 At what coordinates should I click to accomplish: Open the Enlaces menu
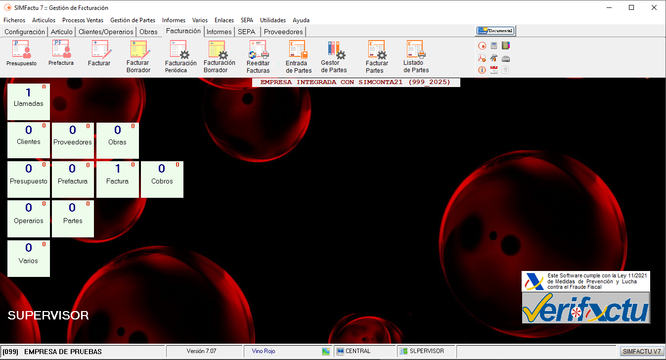(x=224, y=20)
